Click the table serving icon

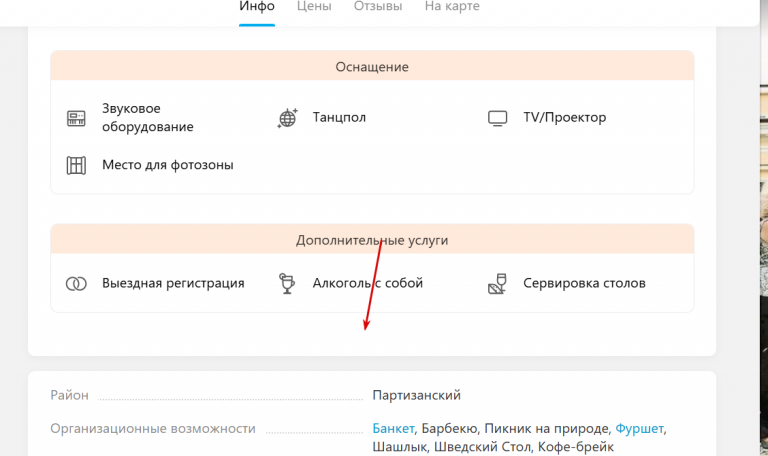tap(498, 284)
